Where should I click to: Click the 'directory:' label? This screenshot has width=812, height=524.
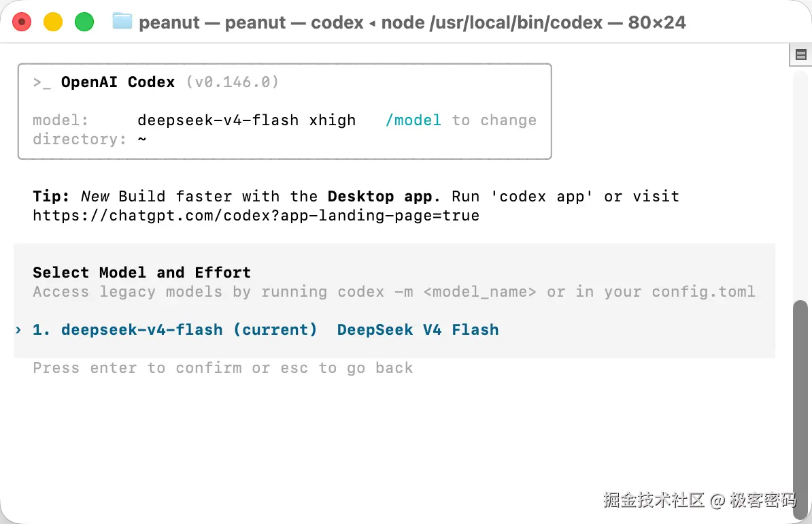click(80, 140)
